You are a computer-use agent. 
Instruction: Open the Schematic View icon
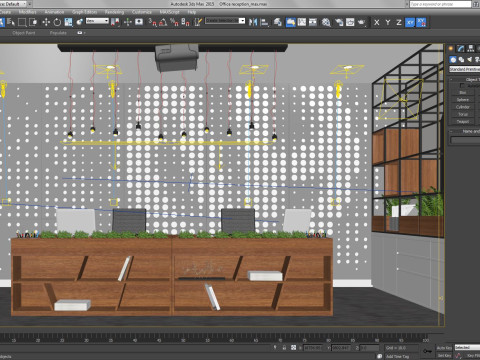pos(313,22)
